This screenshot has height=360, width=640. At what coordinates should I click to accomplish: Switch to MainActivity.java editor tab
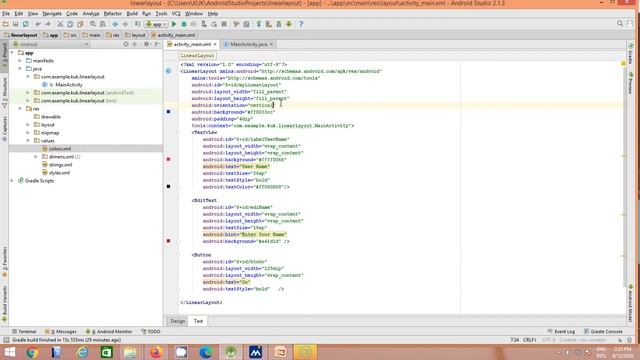[248, 44]
